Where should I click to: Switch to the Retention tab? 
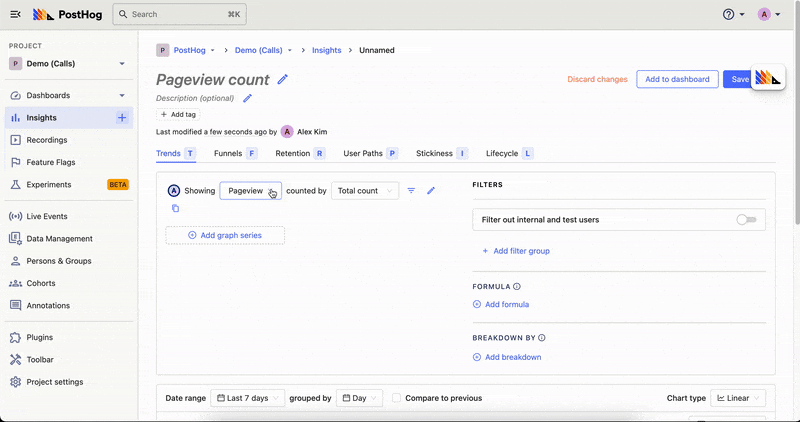tap(299, 154)
